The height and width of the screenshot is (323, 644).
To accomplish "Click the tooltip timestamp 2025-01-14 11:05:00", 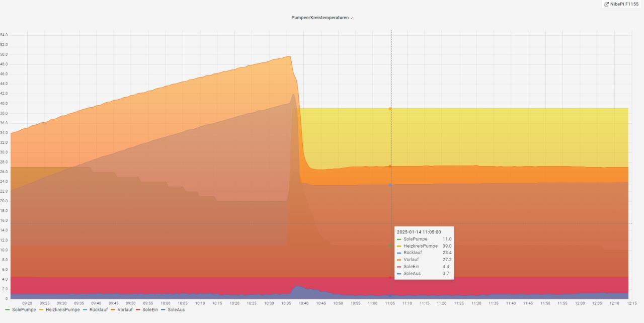I will pos(419,232).
